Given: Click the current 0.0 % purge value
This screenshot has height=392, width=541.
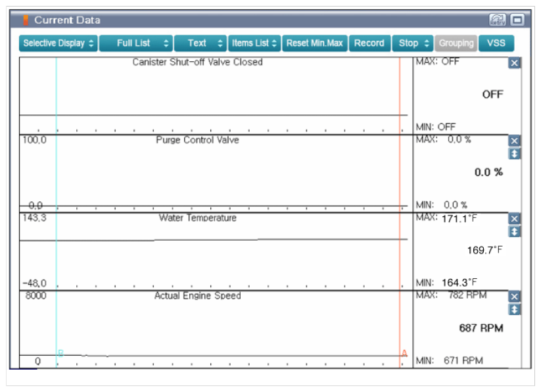Looking at the screenshot, I should 488,172.
